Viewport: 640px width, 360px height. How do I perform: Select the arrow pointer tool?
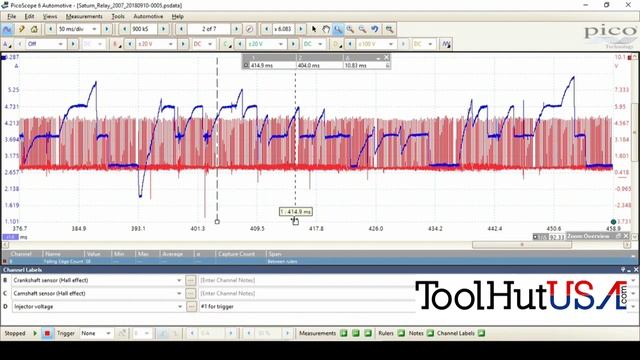pyautogui.click(x=314, y=29)
